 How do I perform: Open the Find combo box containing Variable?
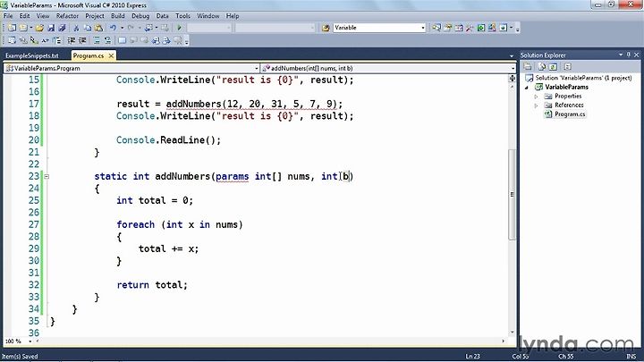[x=379, y=28]
